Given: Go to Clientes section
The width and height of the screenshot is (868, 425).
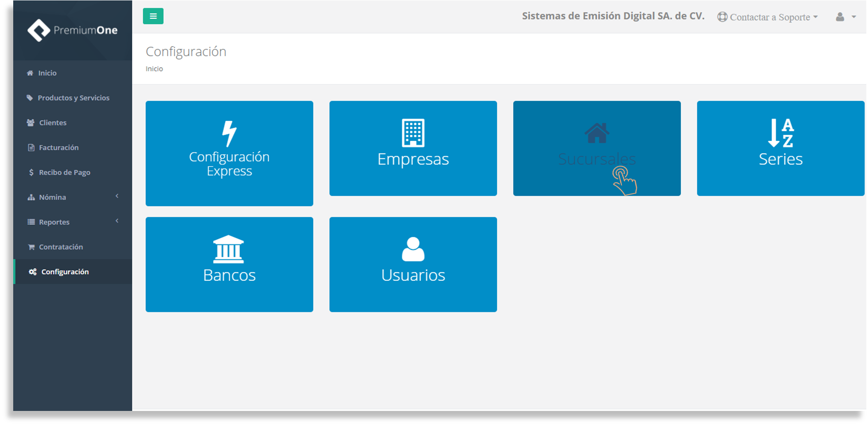Looking at the screenshot, I should pos(53,123).
